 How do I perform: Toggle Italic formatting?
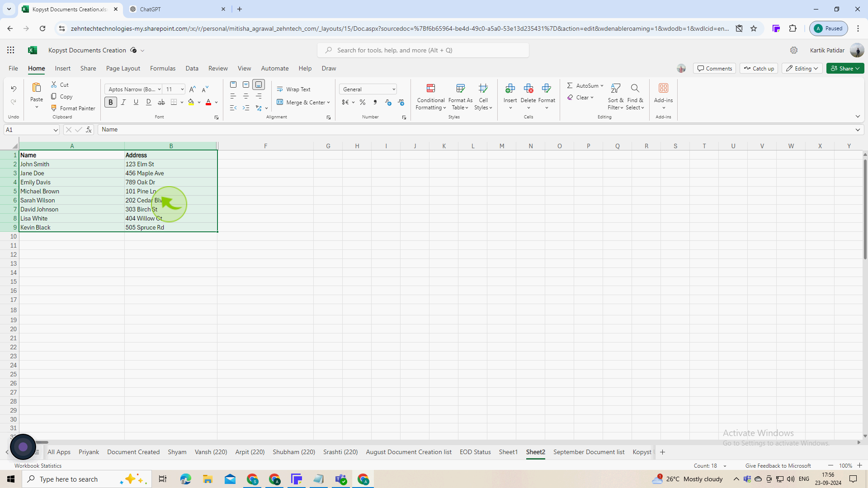[123, 102]
